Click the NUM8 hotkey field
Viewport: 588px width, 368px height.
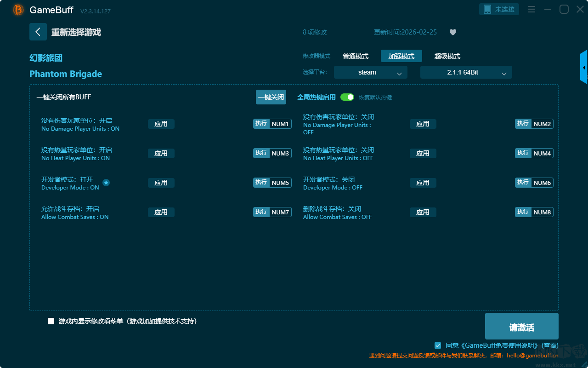click(542, 212)
